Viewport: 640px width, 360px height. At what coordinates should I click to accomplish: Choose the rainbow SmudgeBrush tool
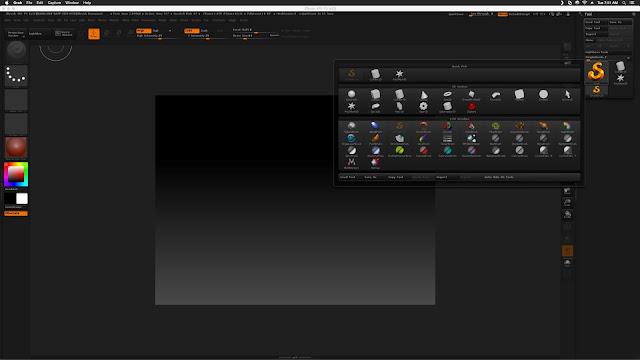pyautogui.click(x=567, y=127)
